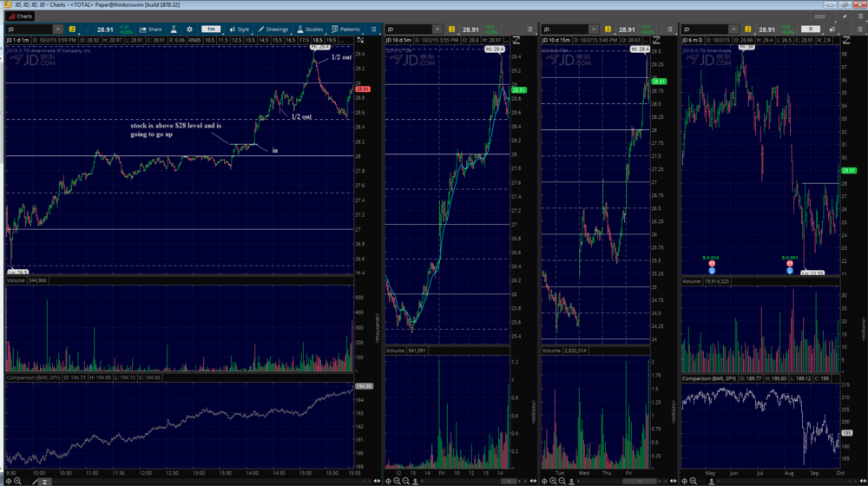
Task: Click the zoom-in magnifier under 15m chart
Action: point(553,482)
